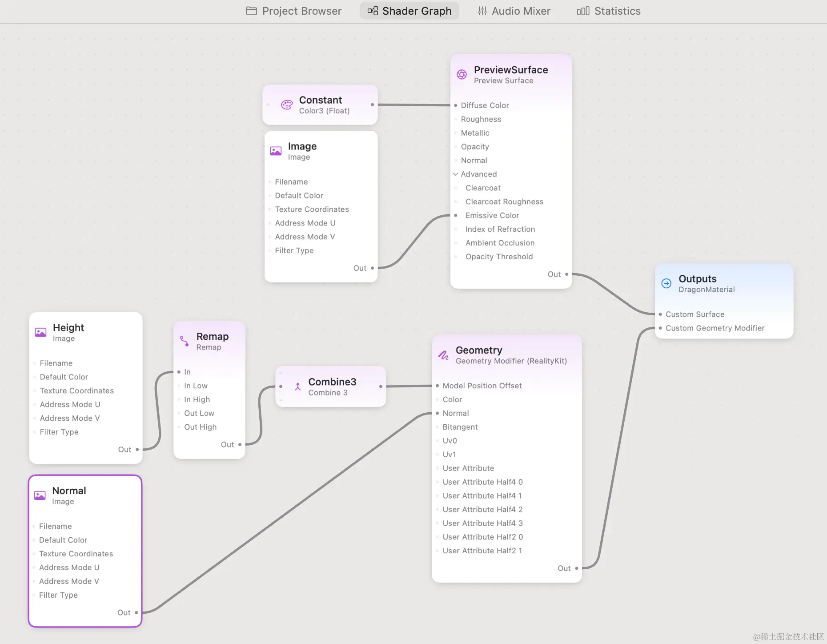Click Index of Refraction property

[x=500, y=229]
